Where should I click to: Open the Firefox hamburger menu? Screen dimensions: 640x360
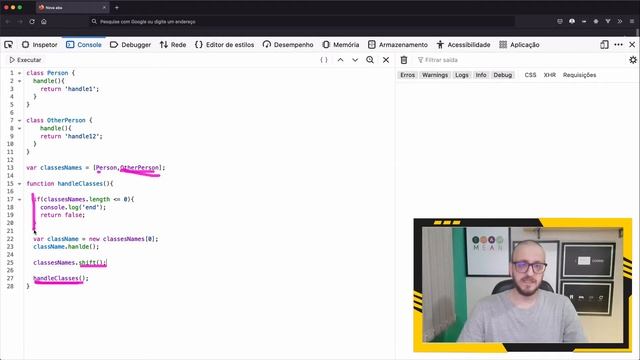[x=632, y=21]
